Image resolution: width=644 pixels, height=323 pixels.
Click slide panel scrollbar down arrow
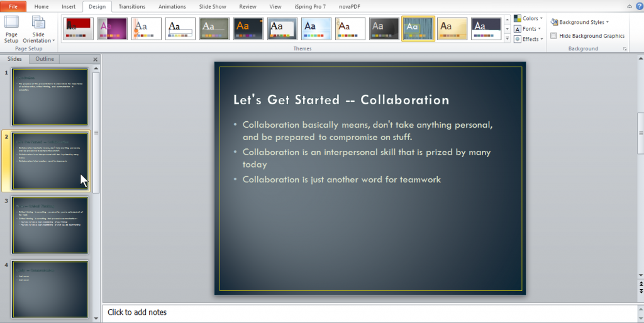tap(96, 318)
